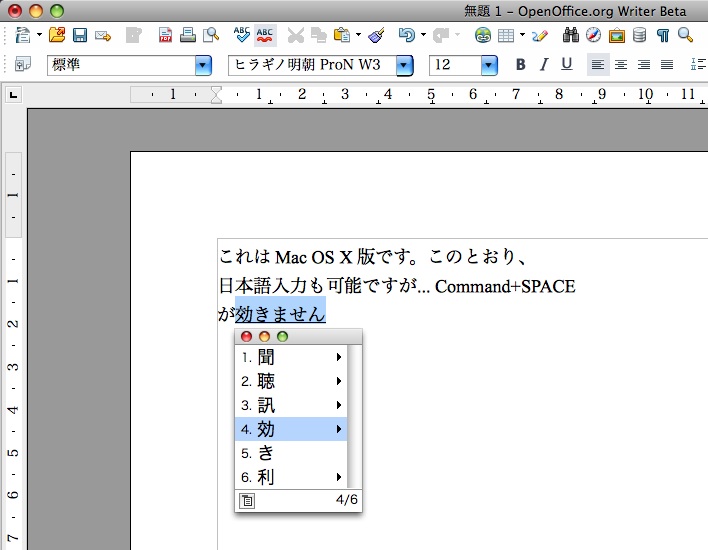Open Gallery picture icon

point(616,35)
